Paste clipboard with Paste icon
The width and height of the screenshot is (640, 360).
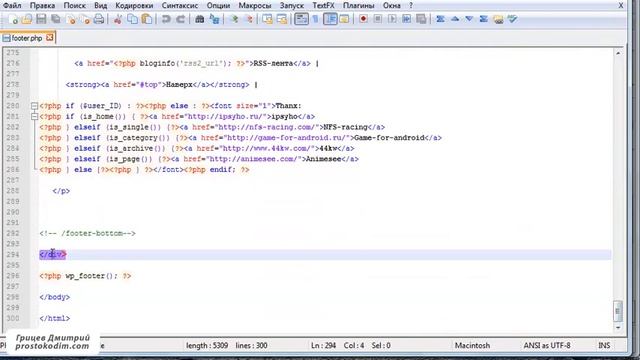pos(147,19)
